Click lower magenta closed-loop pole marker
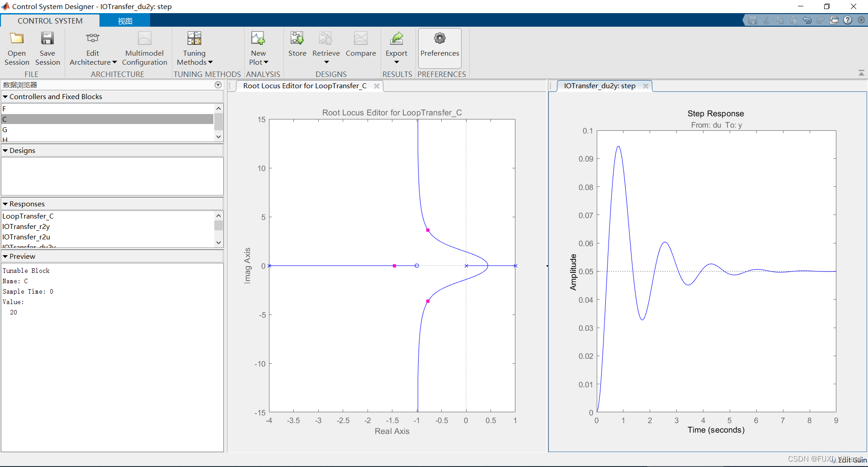This screenshot has height=467, width=868. (428, 301)
